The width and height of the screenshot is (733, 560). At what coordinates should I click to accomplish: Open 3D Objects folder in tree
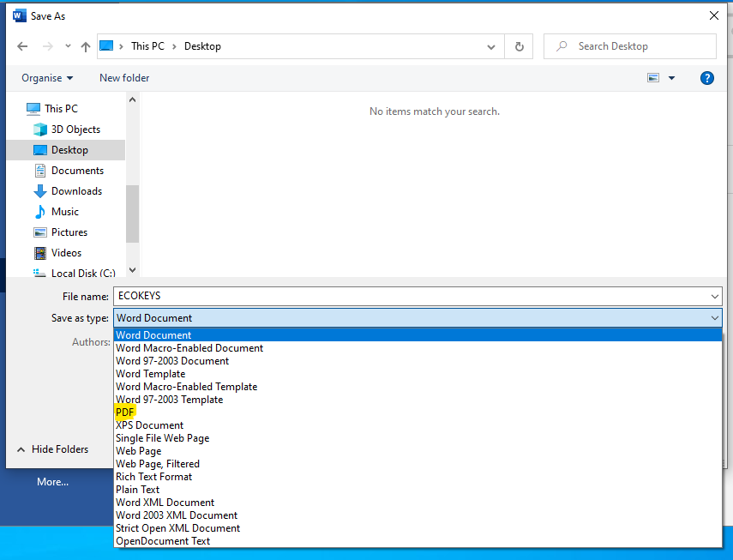tap(75, 129)
